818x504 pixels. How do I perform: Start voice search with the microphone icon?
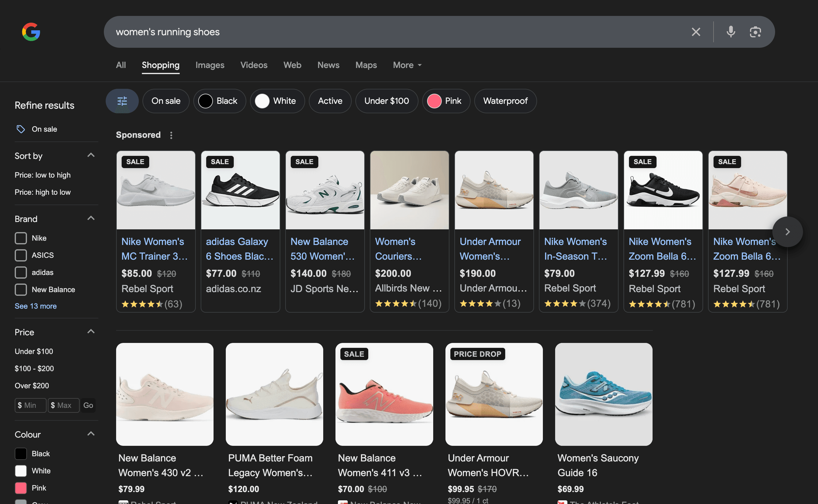point(731,32)
